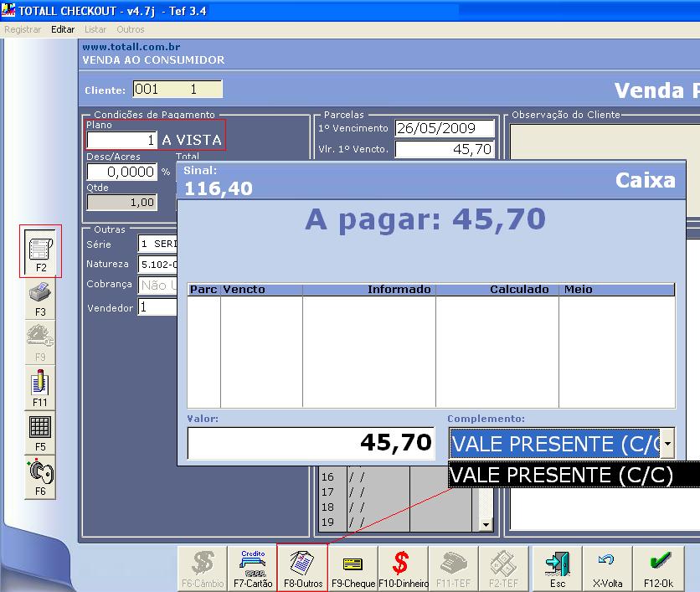Click the Esc exit door icon
This screenshot has height=592, width=700.
557,567
